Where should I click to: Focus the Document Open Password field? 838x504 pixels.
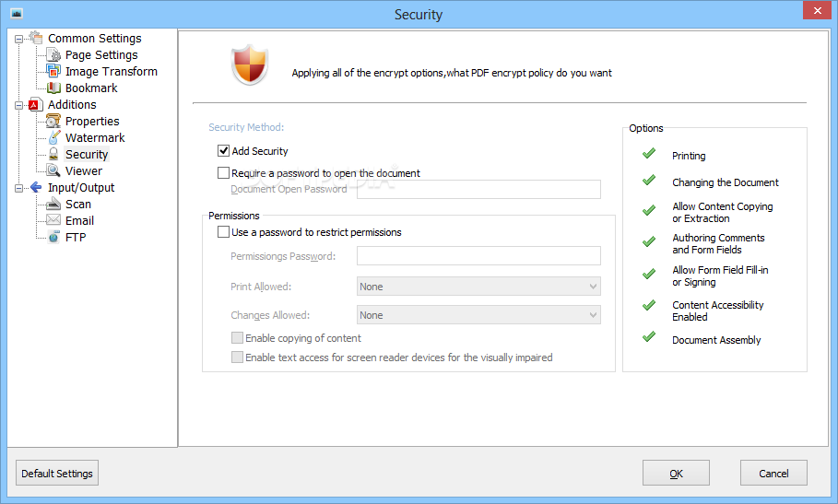click(478, 189)
